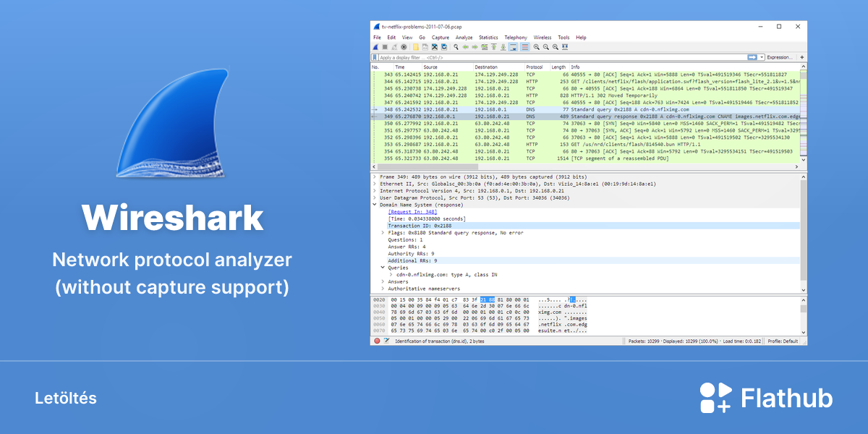Click the Flathub logo

point(766,398)
